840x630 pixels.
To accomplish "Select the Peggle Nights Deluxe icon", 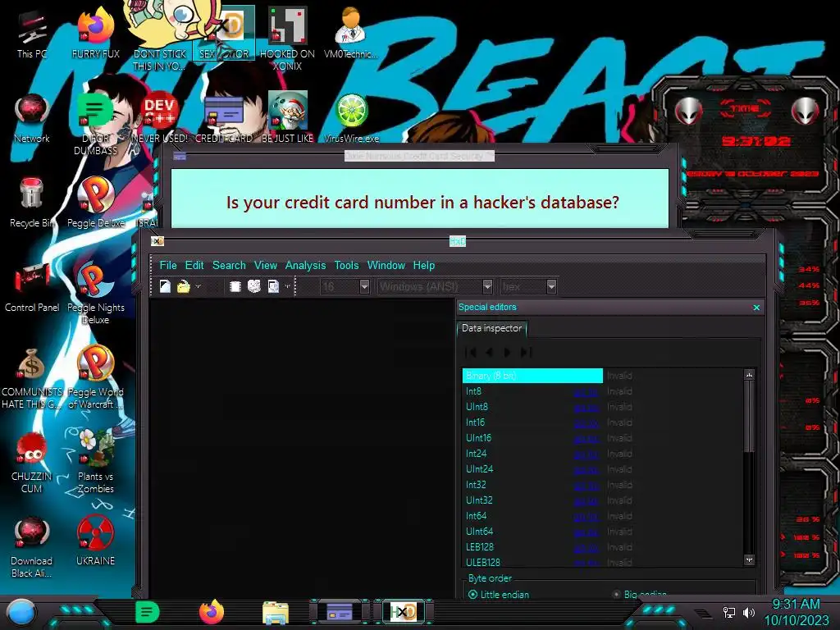I will pyautogui.click(x=95, y=294).
